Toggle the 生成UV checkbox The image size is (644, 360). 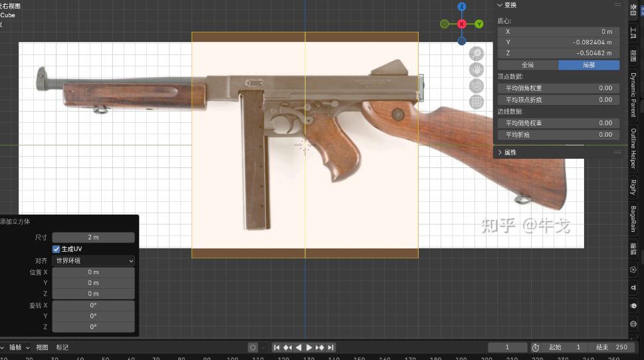56,249
